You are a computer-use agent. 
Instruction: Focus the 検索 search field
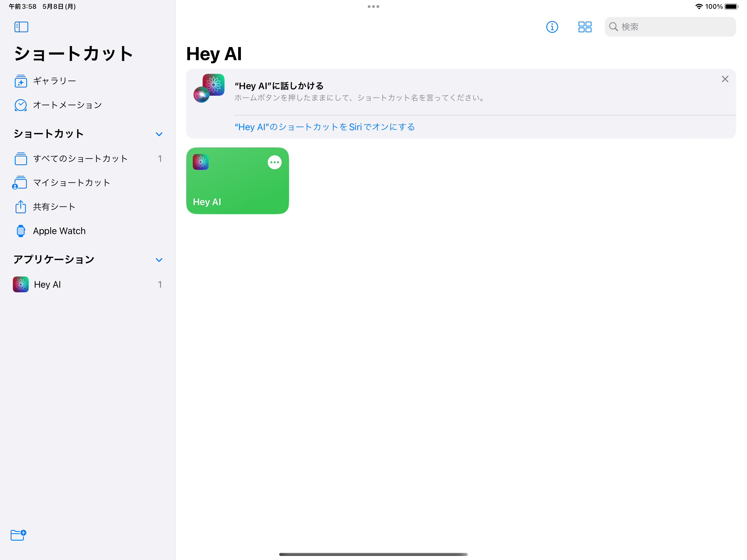[670, 27]
